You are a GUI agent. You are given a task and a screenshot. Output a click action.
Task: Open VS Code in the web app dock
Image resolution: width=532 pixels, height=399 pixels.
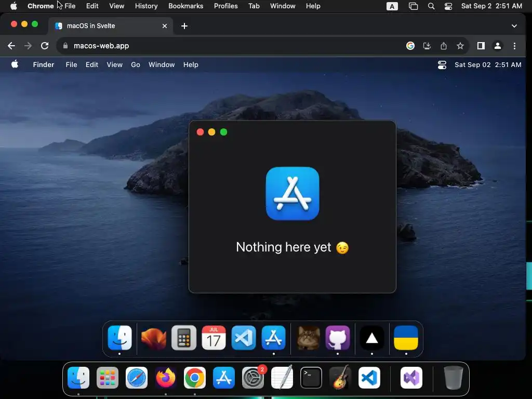click(x=244, y=338)
